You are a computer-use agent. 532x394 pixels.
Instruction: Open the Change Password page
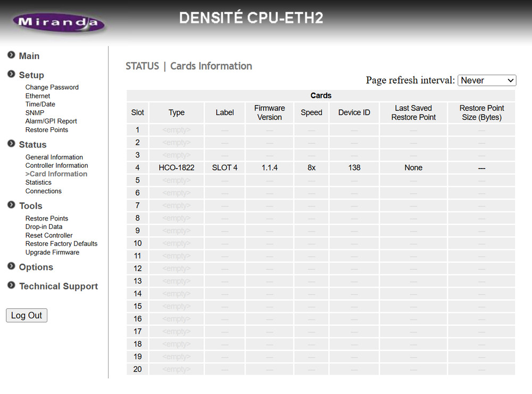pos(52,87)
